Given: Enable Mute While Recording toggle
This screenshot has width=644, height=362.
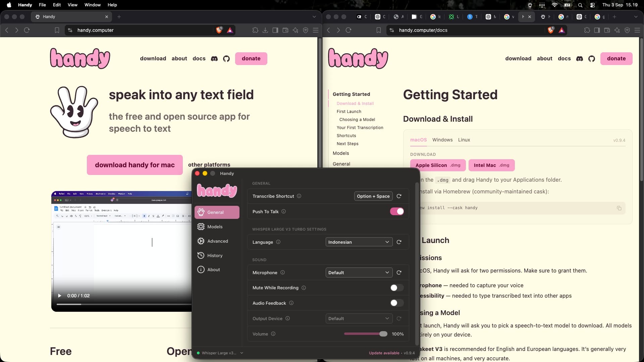Looking at the screenshot, I should (x=397, y=288).
